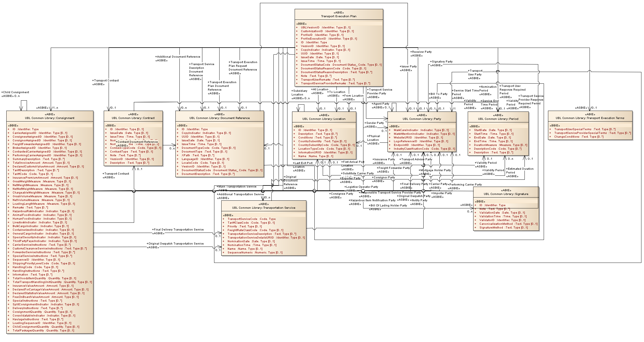Select the UBL Common Library::Signature class header

[x=506, y=194]
